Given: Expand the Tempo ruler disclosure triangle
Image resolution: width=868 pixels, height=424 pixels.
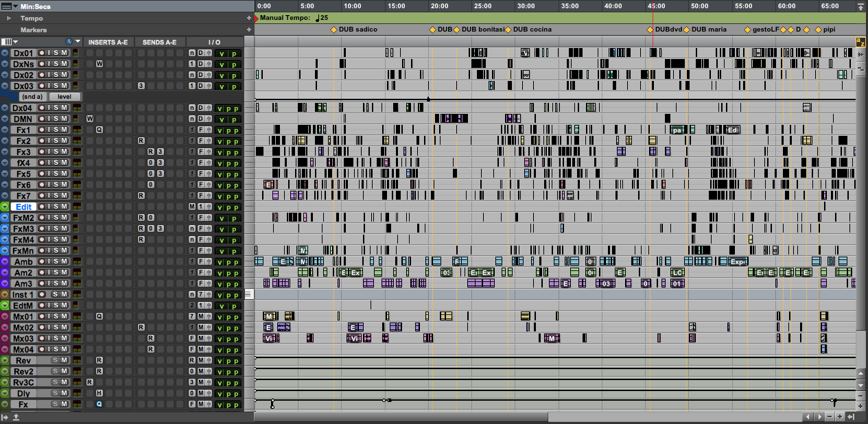Looking at the screenshot, I should [x=10, y=19].
